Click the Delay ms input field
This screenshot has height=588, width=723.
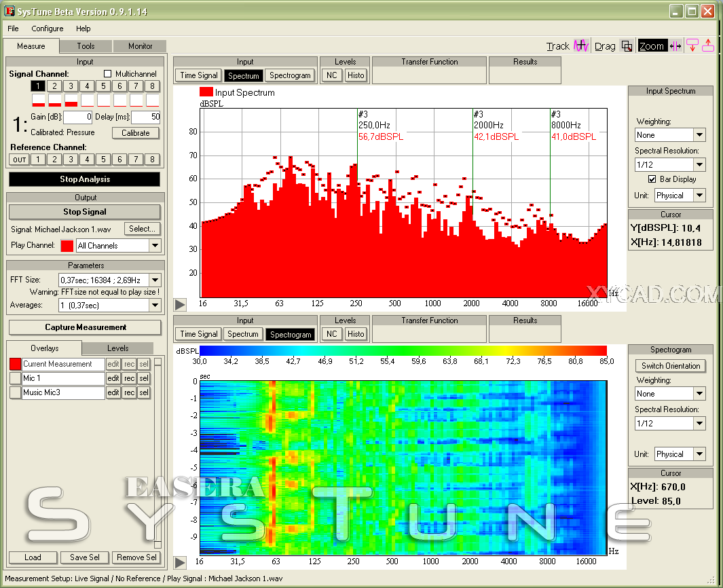pos(146,117)
